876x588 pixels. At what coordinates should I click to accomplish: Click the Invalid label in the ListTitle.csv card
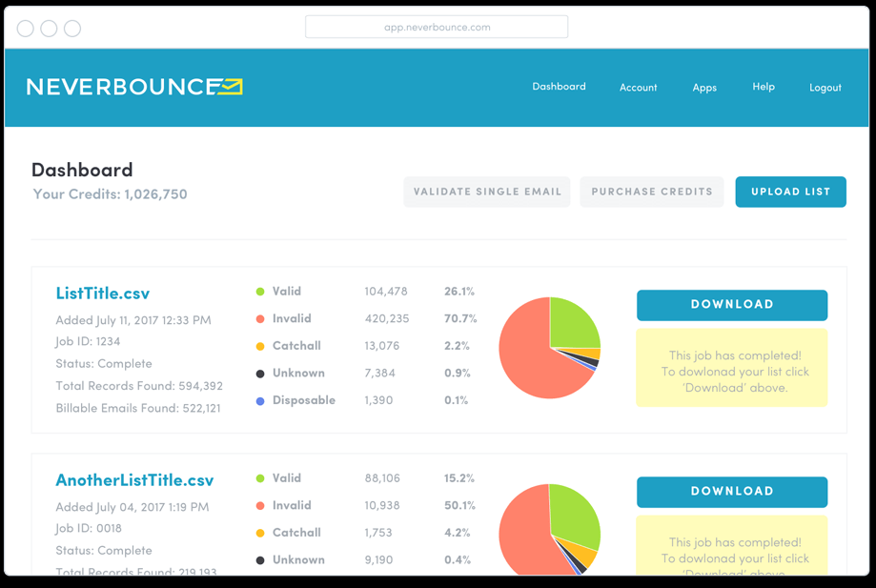tap(292, 319)
